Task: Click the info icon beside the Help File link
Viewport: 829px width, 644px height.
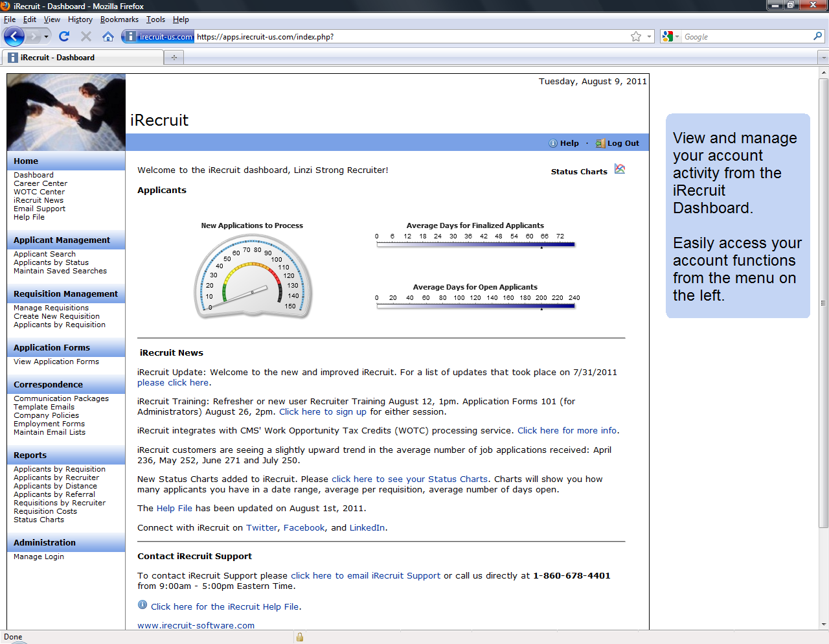Action: [142, 604]
